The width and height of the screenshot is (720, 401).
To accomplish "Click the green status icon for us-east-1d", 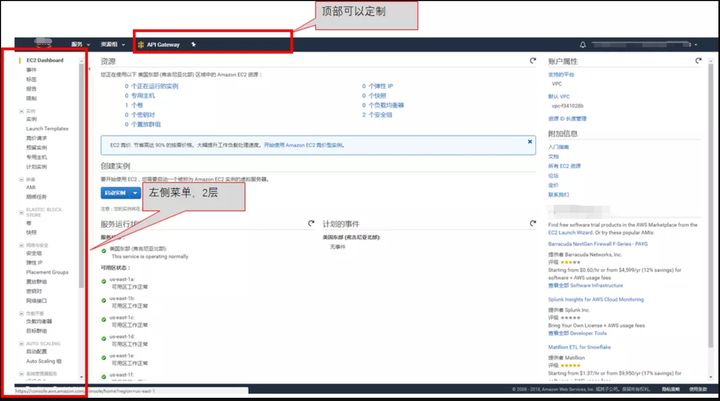I will coord(104,339).
